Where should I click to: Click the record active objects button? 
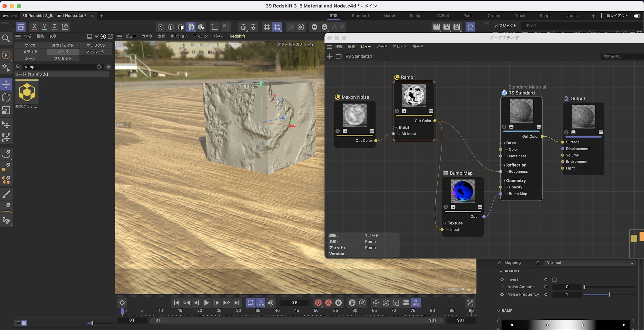pyautogui.click(x=318, y=303)
